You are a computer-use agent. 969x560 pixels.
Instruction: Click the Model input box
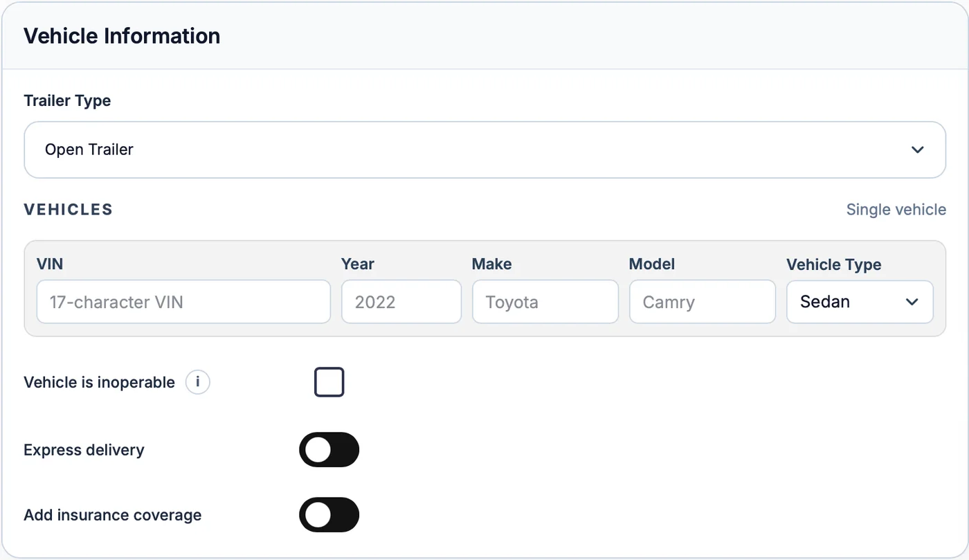(703, 302)
